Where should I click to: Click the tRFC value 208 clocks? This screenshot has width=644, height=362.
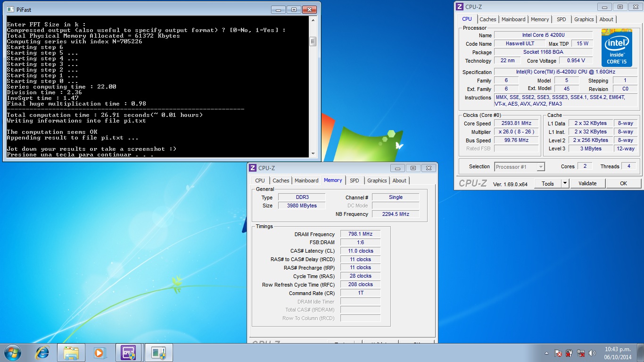pos(360,284)
